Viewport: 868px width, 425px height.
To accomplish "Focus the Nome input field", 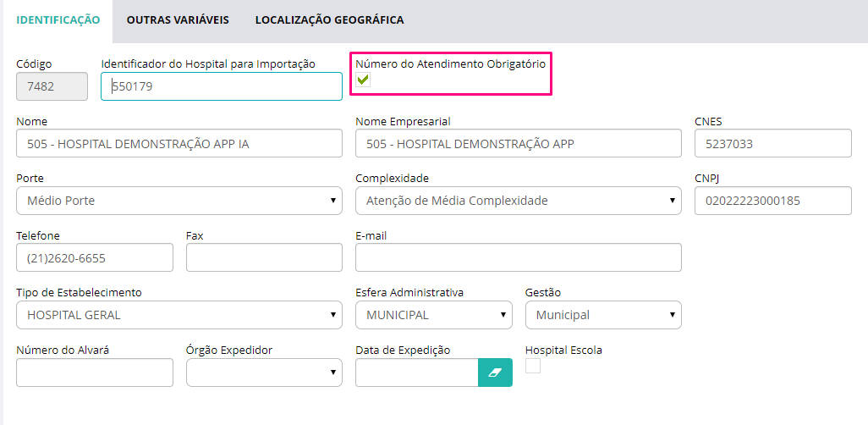I will [x=179, y=144].
